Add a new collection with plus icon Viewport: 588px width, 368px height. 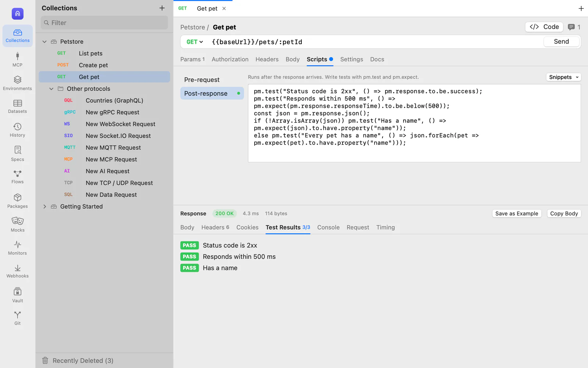[162, 8]
